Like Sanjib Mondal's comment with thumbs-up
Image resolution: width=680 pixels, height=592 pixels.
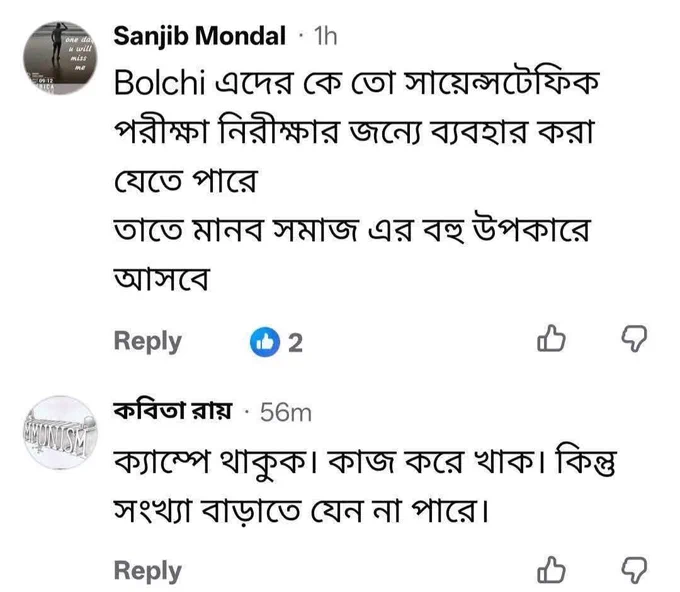(551, 338)
